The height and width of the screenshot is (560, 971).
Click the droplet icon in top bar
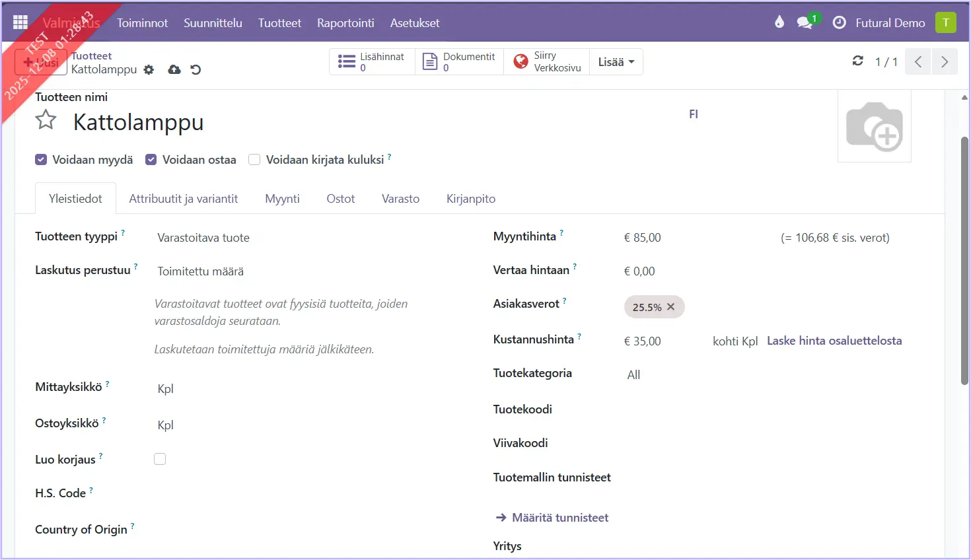779,22
